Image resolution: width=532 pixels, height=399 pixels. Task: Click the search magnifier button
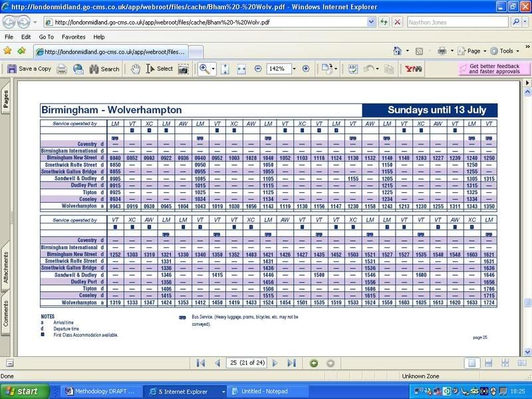point(516,23)
